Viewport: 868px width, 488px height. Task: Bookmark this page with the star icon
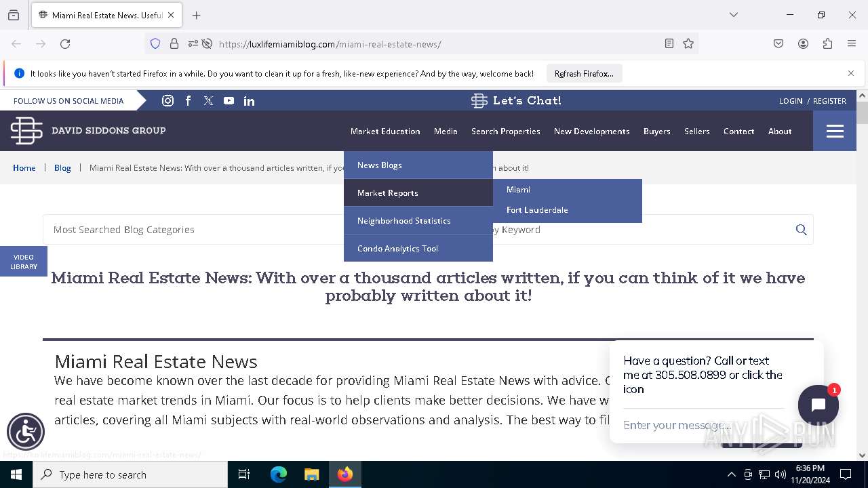click(688, 44)
